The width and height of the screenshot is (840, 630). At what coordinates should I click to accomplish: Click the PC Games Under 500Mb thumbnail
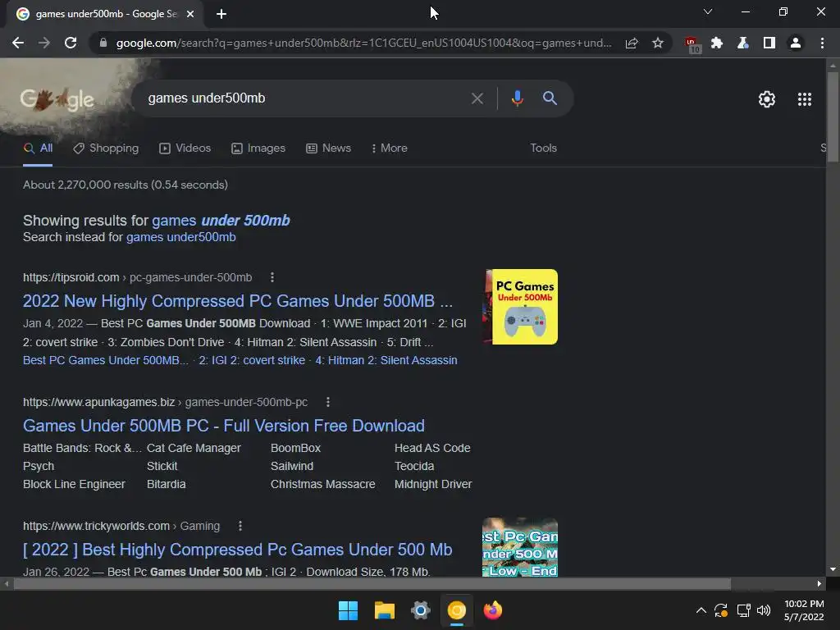[x=520, y=307]
